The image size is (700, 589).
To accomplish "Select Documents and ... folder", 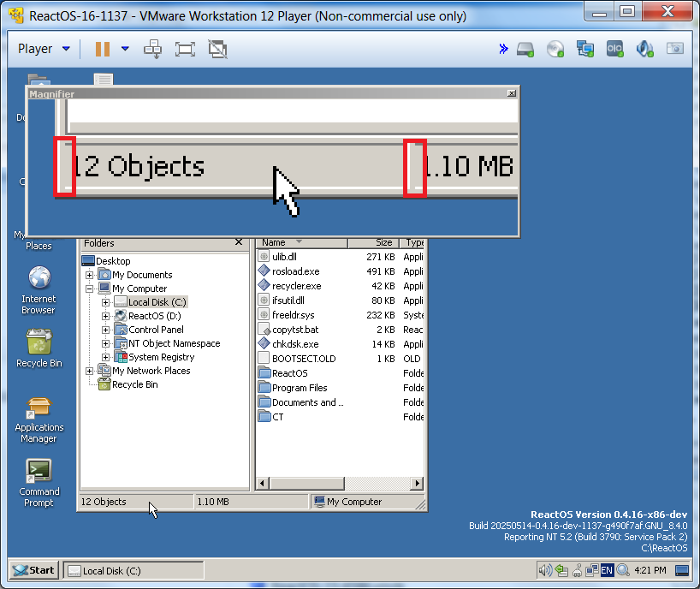I will pyautogui.click(x=307, y=402).
